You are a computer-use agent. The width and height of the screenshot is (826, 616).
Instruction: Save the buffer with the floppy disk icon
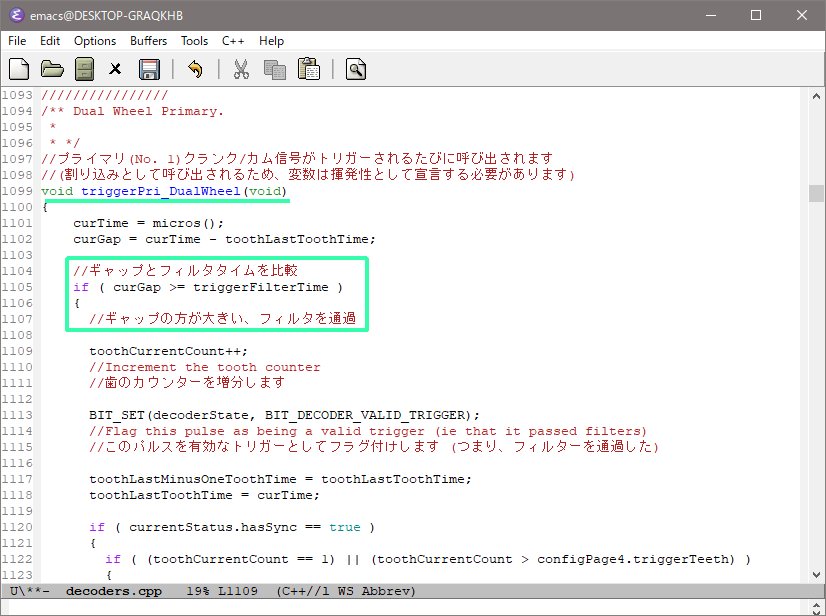coord(149,70)
